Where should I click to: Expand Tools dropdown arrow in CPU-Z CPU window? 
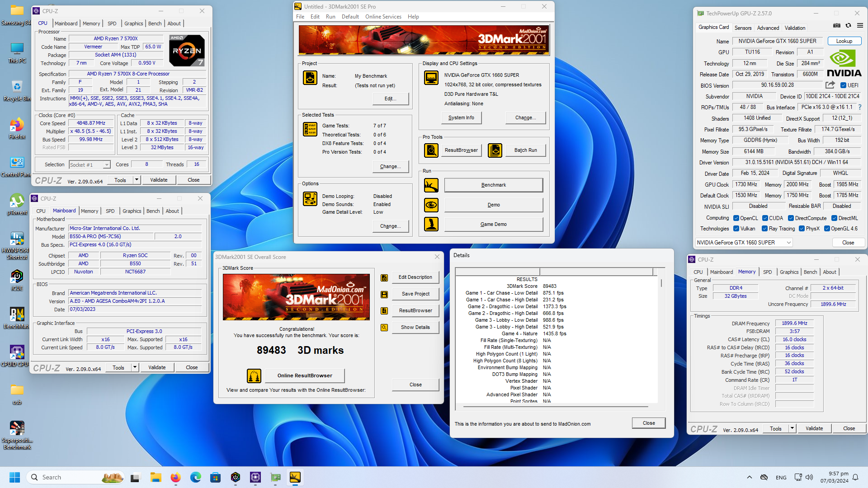click(x=137, y=180)
